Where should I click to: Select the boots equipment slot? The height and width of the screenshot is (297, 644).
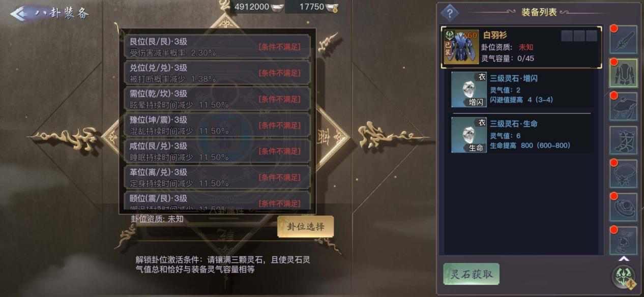[x=623, y=140]
